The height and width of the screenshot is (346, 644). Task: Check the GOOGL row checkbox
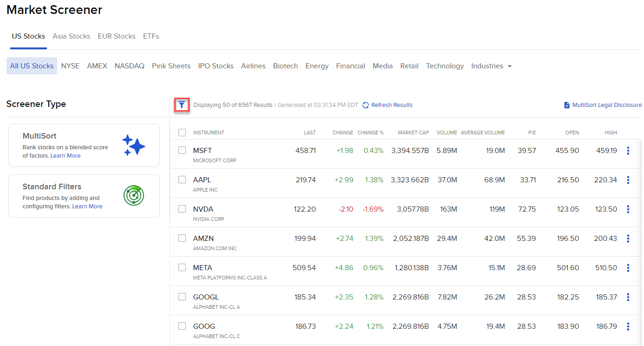182,297
